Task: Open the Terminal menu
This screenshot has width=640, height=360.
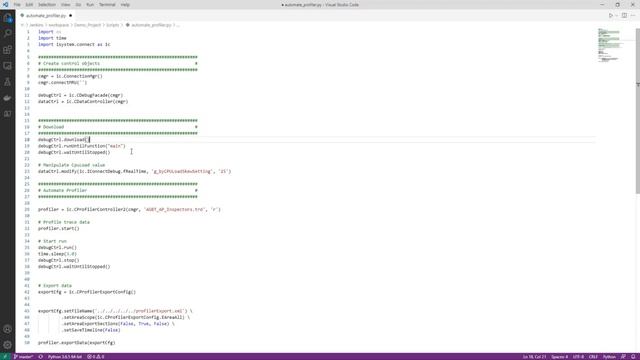Action: (x=107, y=5)
